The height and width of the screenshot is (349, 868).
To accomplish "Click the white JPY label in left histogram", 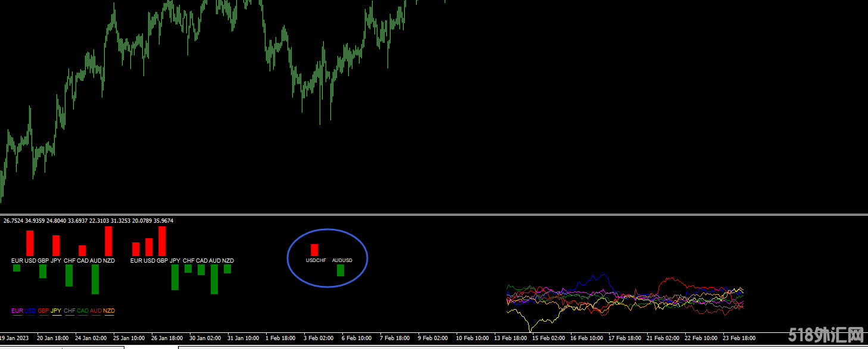I will click(56, 261).
